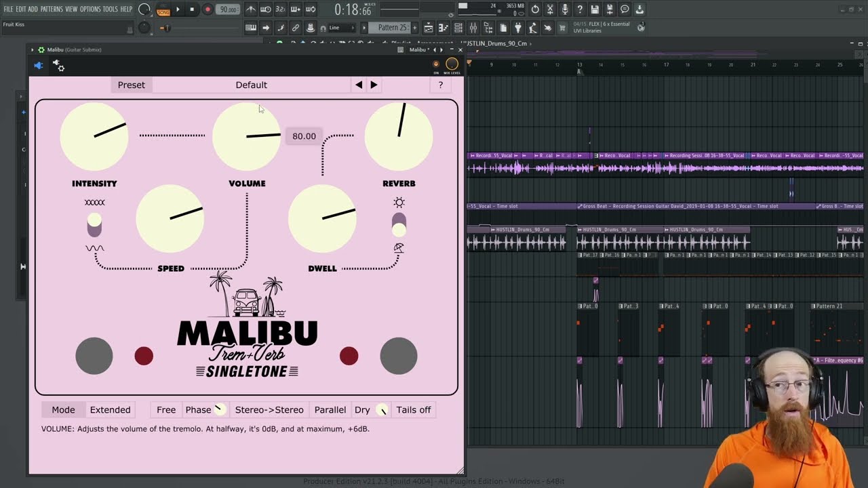Screen dimensions: 868x488
Task: Toggle the overdub/blend recording icon
Action: pos(296,9)
